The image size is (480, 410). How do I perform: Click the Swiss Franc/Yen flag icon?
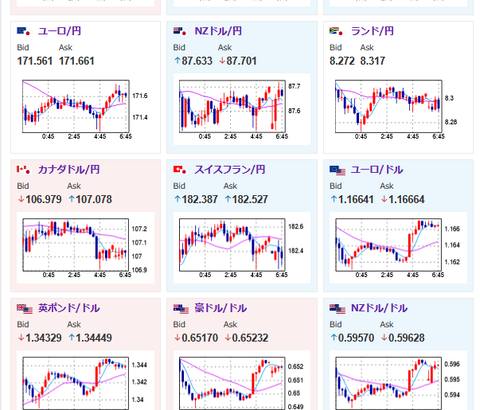click(180, 170)
